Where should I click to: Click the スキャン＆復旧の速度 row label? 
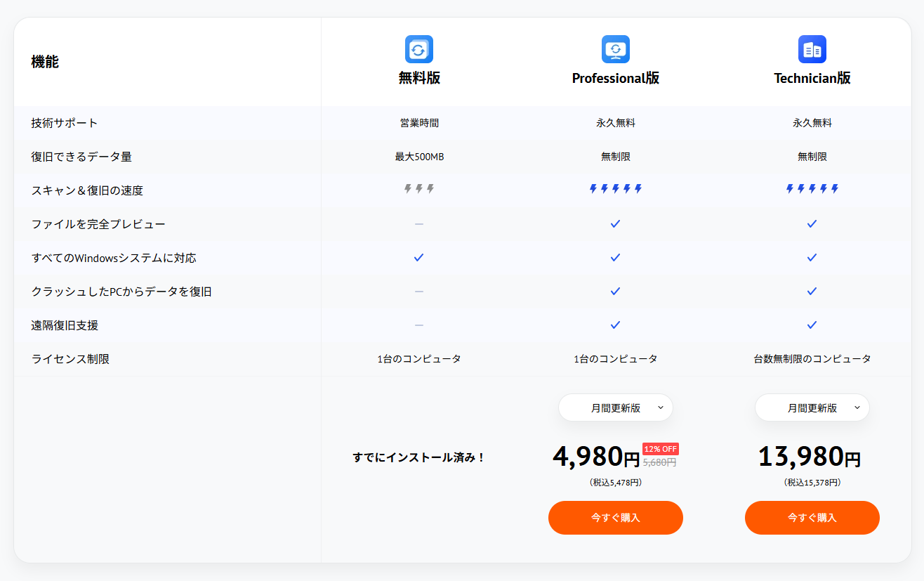(87, 190)
